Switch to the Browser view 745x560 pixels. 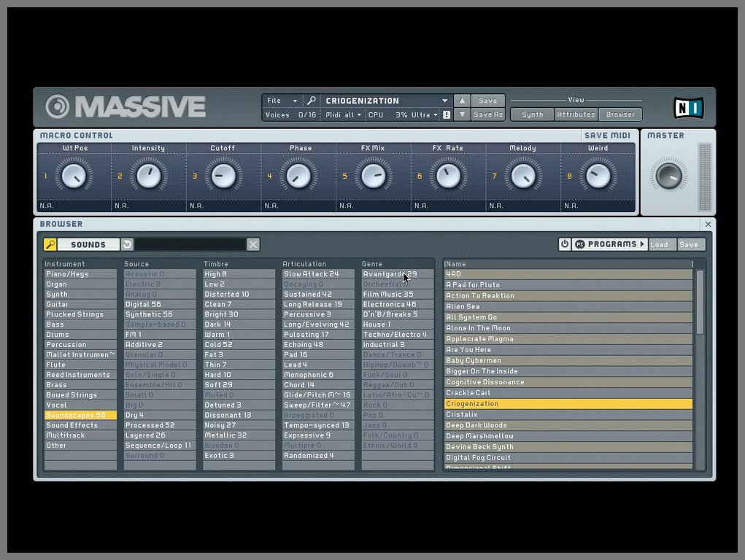coord(620,114)
